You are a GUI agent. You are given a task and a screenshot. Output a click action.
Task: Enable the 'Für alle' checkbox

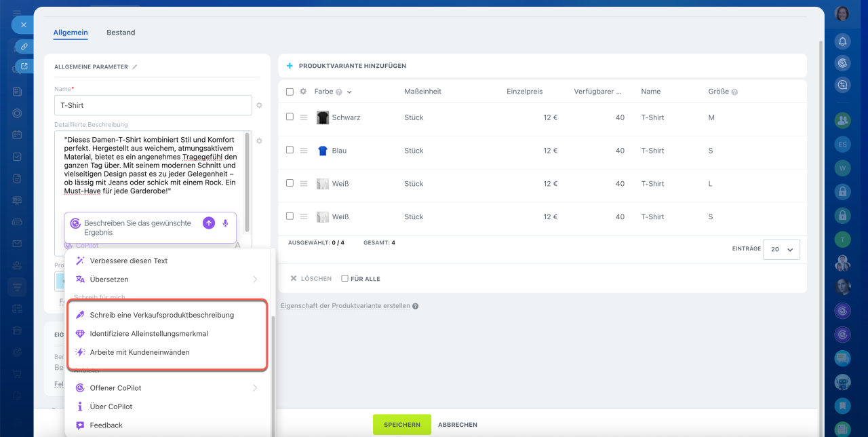344,278
